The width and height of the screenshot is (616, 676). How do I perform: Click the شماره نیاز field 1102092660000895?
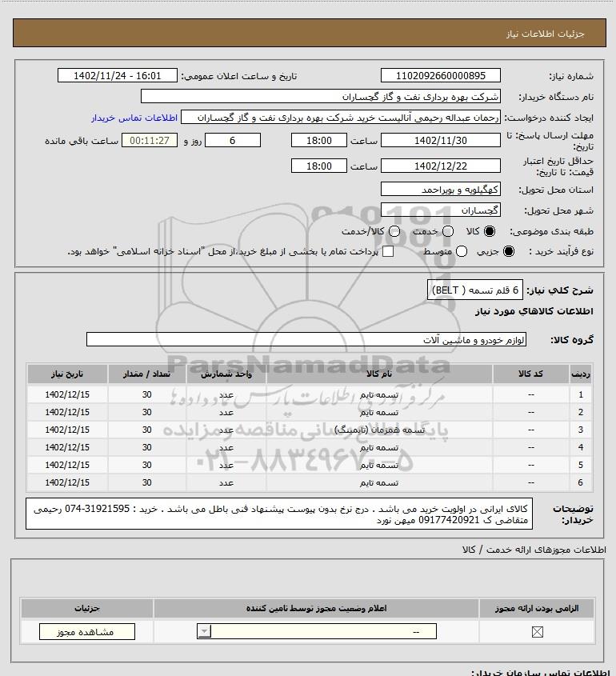441,75
